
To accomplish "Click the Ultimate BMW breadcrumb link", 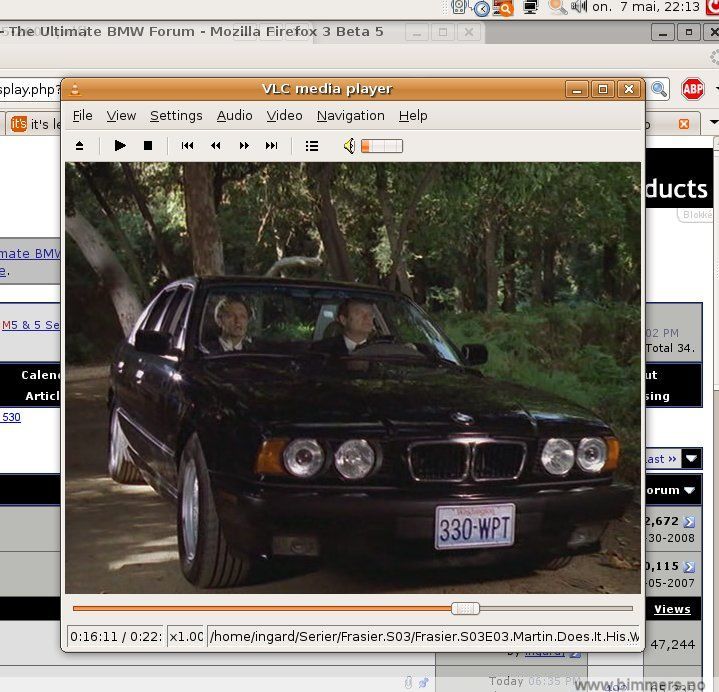I will pyautogui.click(x=30, y=254).
